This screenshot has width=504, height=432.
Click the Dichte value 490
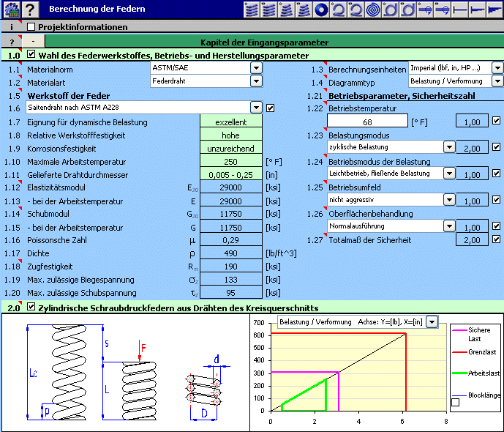point(230,253)
